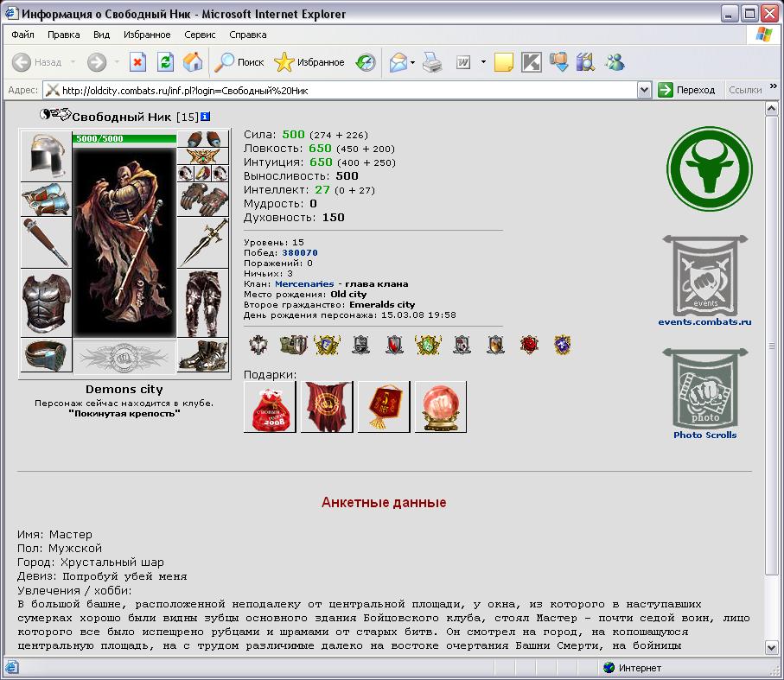Click the brown dagger weapon slot
This screenshot has height=680, width=784.
pyautogui.click(x=46, y=242)
